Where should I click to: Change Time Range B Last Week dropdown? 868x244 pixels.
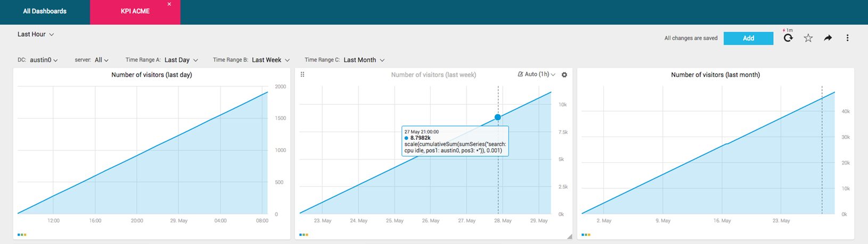point(271,60)
